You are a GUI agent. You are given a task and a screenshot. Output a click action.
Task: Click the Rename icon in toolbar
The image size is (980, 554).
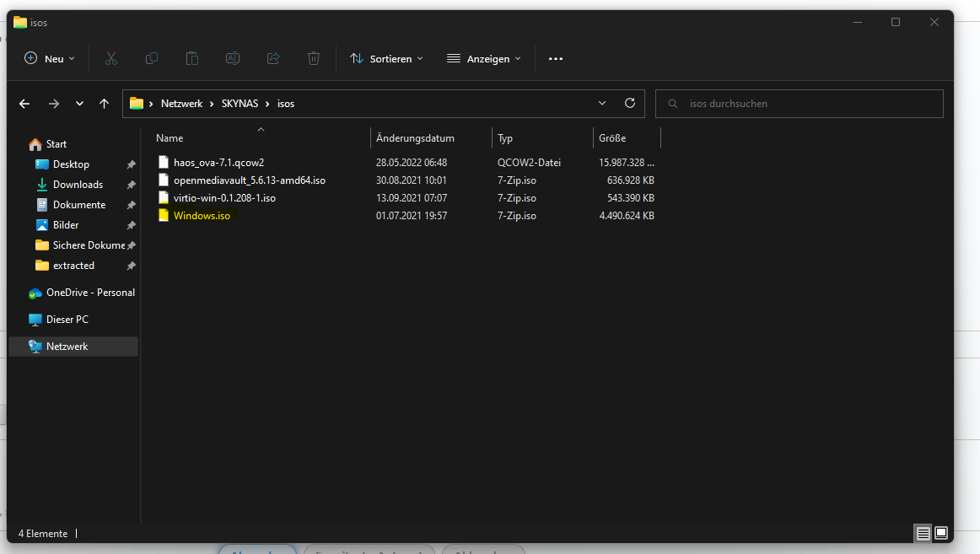[x=233, y=59]
